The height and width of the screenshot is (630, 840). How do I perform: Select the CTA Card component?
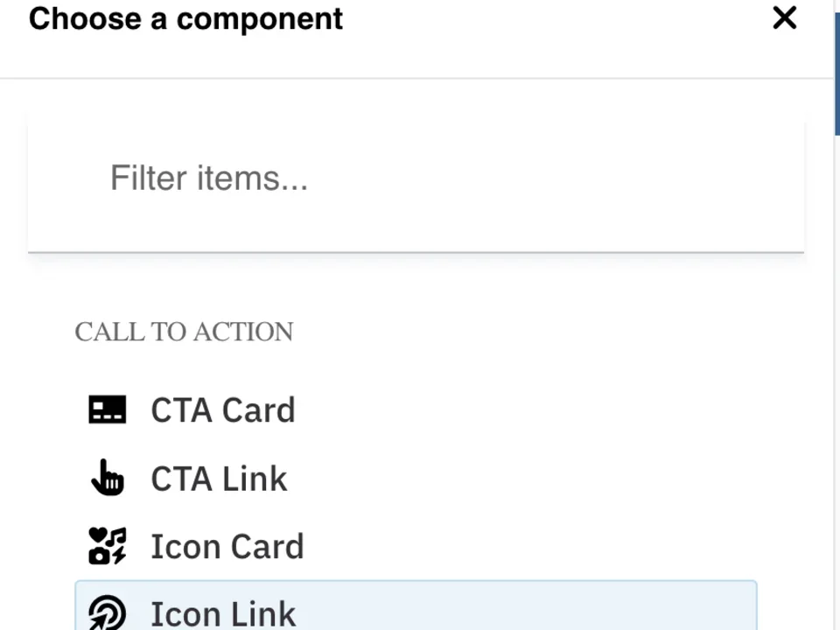click(222, 409)
